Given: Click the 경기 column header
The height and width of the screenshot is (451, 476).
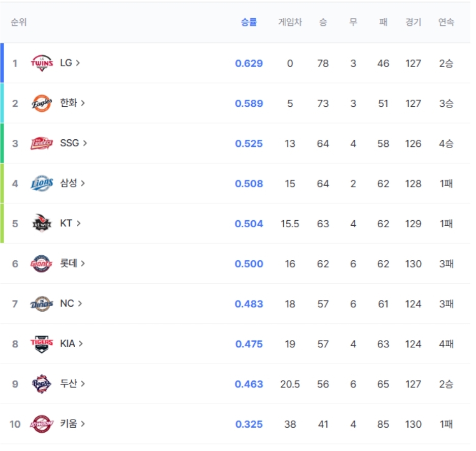Looking at the screenshot, I should (413, 22).
